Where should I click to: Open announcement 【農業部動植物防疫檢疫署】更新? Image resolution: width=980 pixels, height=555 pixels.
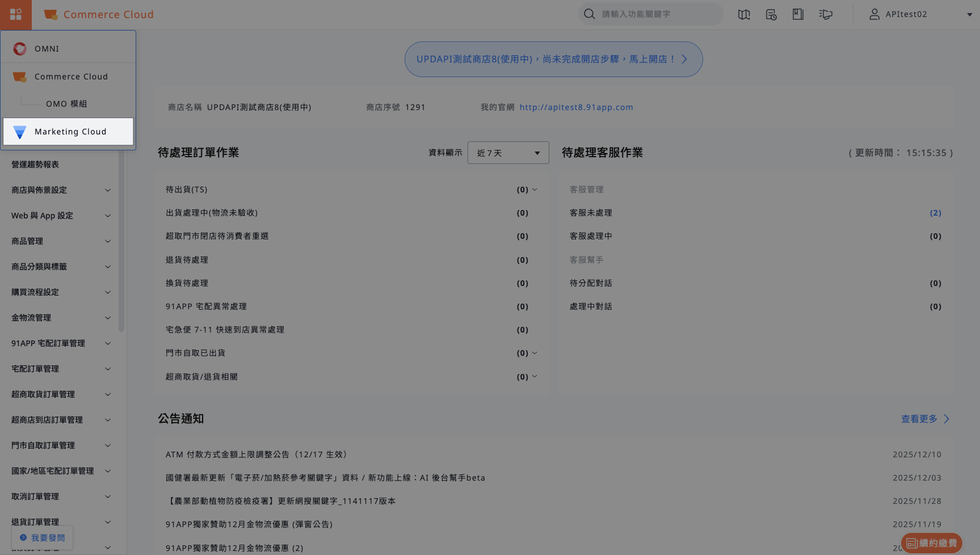(x=281, y=501)
